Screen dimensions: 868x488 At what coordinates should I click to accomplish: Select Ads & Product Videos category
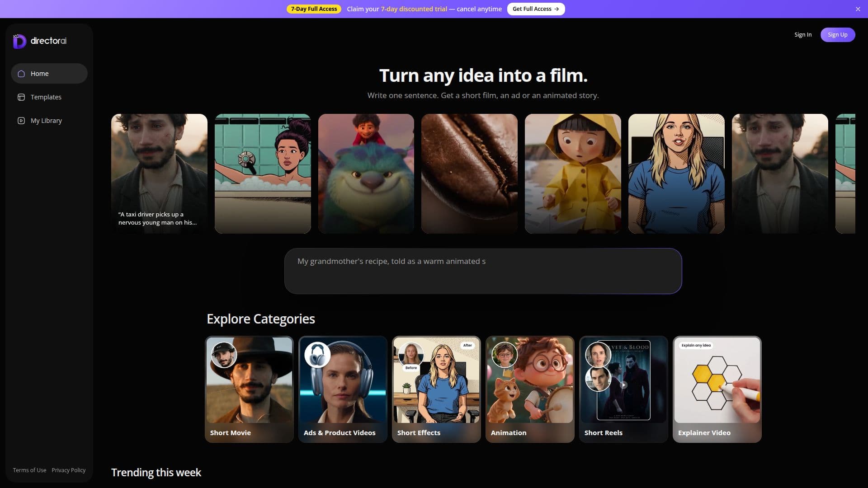(x=343, y=389)
